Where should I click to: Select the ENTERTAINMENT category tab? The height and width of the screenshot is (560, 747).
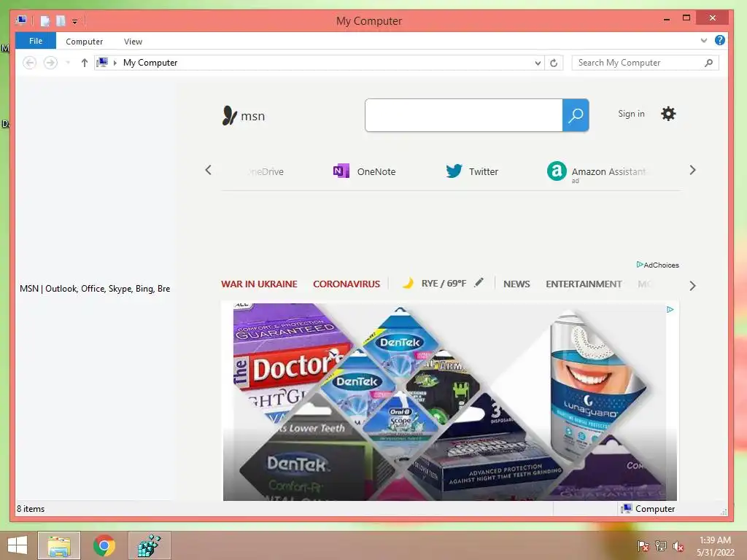(584, 284)
